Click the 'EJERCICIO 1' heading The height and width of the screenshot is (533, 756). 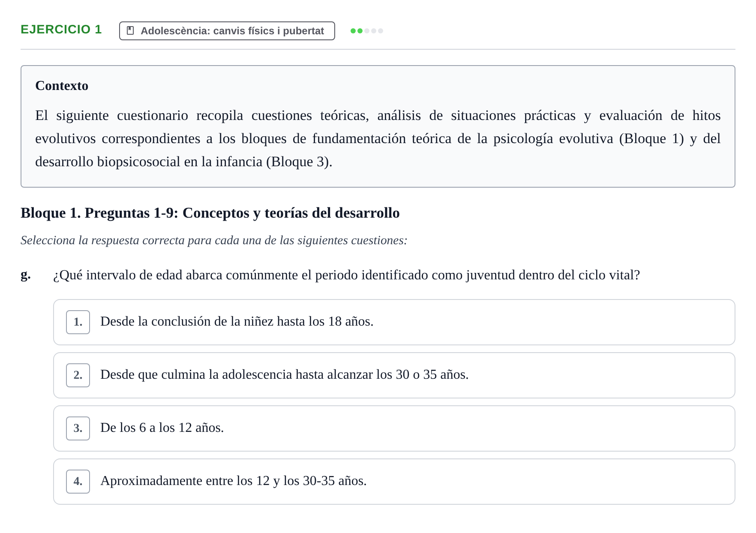[x=61, y=30]
